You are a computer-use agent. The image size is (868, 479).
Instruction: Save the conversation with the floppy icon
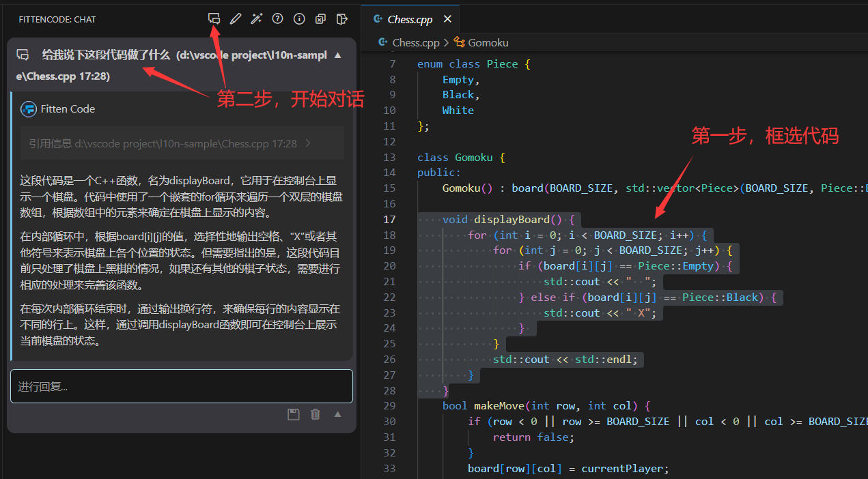pos(294,414)
